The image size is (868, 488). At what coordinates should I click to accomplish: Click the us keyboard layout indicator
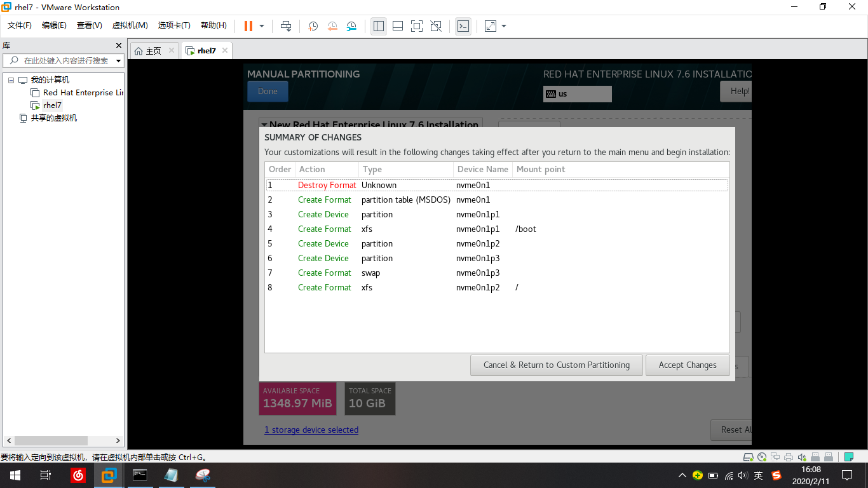point(578,94)
